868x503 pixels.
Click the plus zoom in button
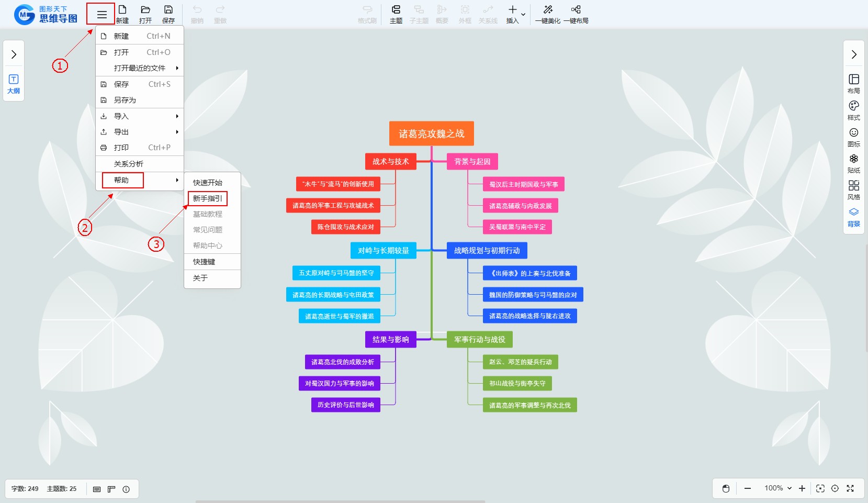[x=802, y=488]
